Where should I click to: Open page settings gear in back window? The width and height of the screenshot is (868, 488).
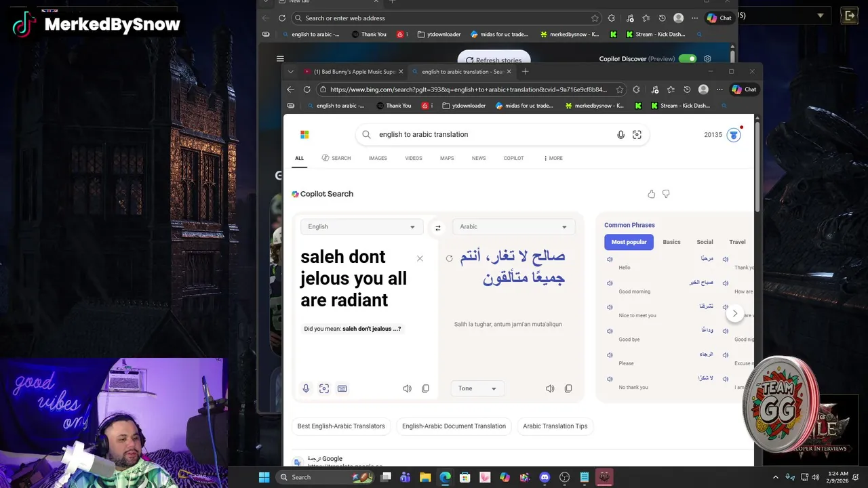tap(707, 59)
